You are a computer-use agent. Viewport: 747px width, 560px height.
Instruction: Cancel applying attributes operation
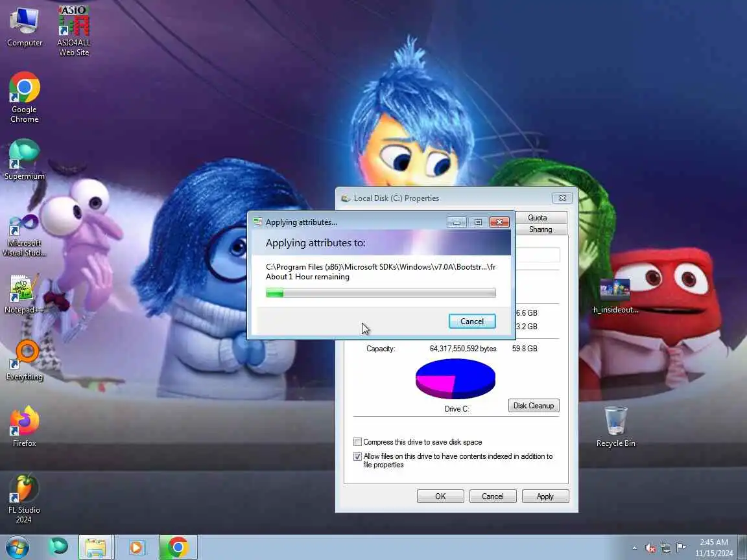471,321
